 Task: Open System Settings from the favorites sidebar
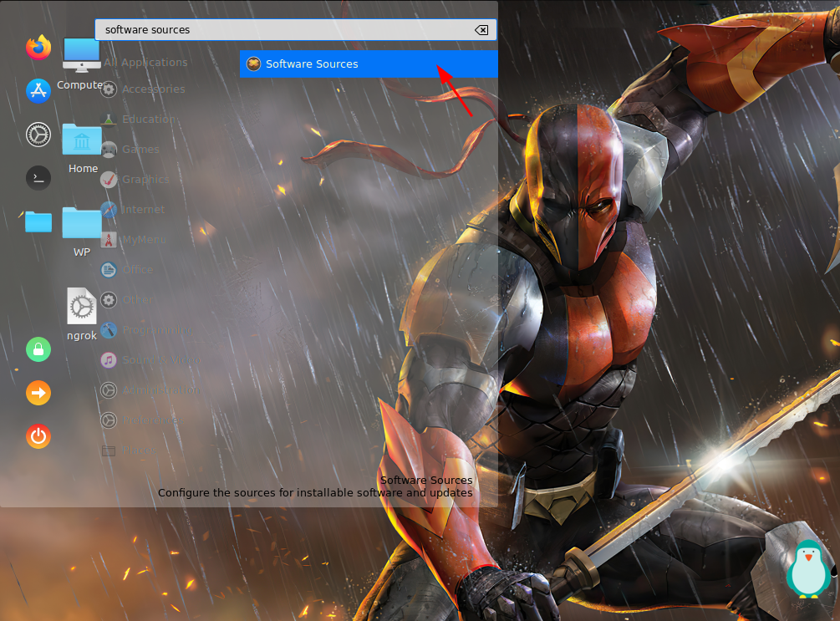pyautogui.click(x=38, y=135)
